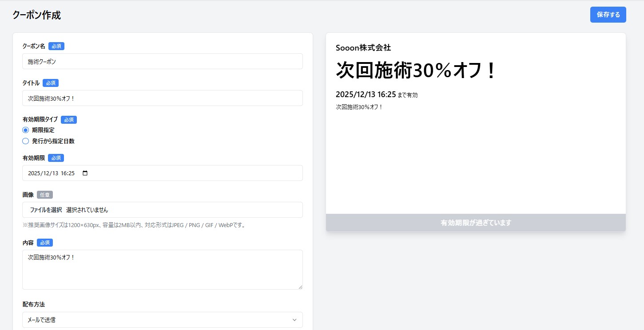Click the 保存する save button
Screen dimensions: 644x330
click(x=608, y=14)
